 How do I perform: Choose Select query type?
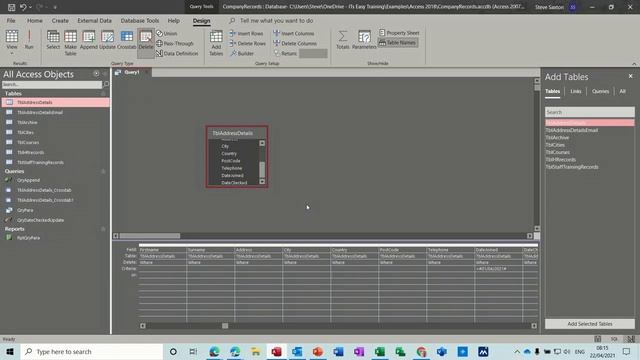tap(53, 40)
